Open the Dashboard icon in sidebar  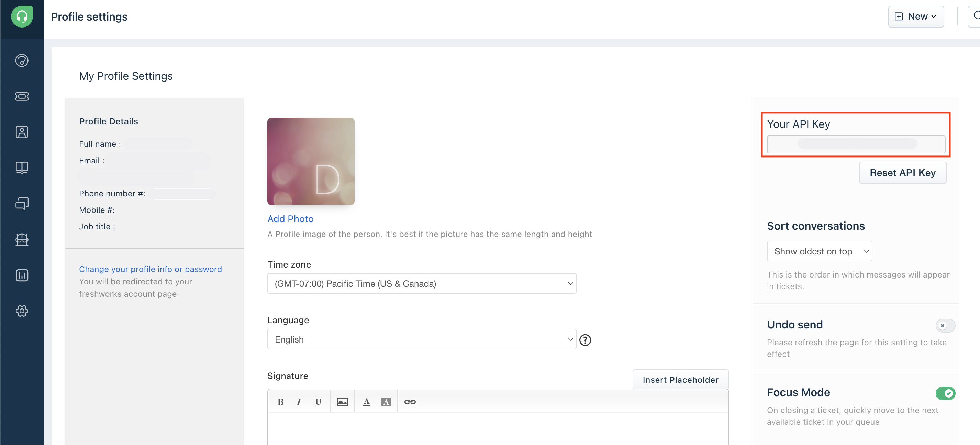click(x=22, y=61)
